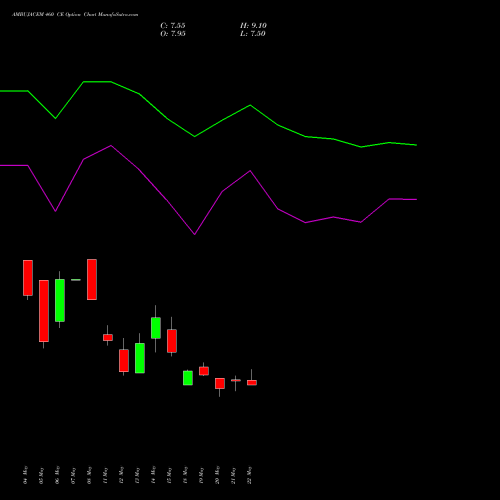Click the 12 May date label

point(122,475)
